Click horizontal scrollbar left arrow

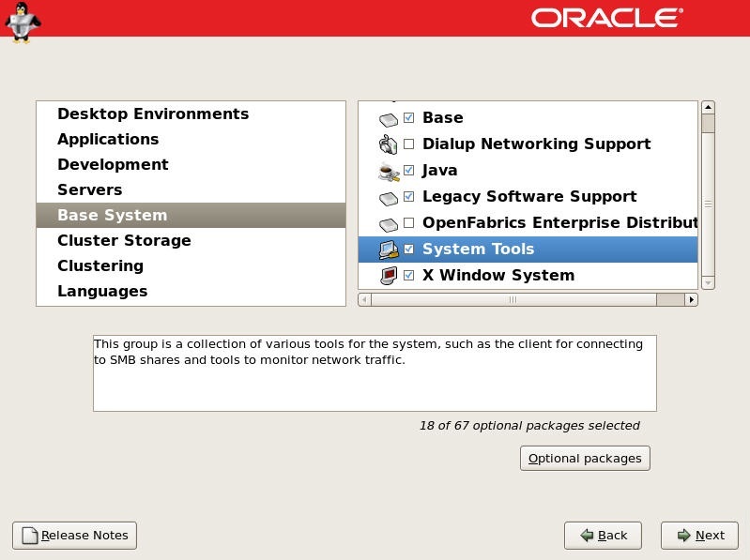pos(364,299)
